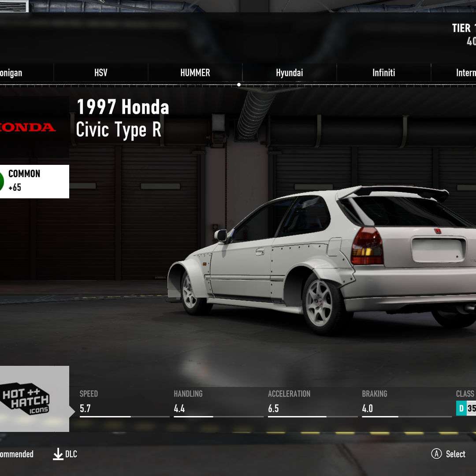Select the Hyundai manufacturer tab

pos(290,73)
